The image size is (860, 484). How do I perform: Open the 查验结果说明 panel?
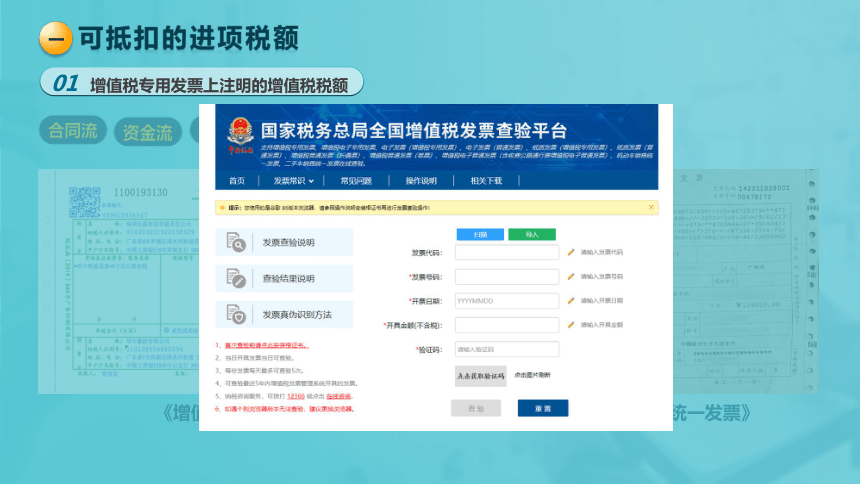click(x=284, y=278)
